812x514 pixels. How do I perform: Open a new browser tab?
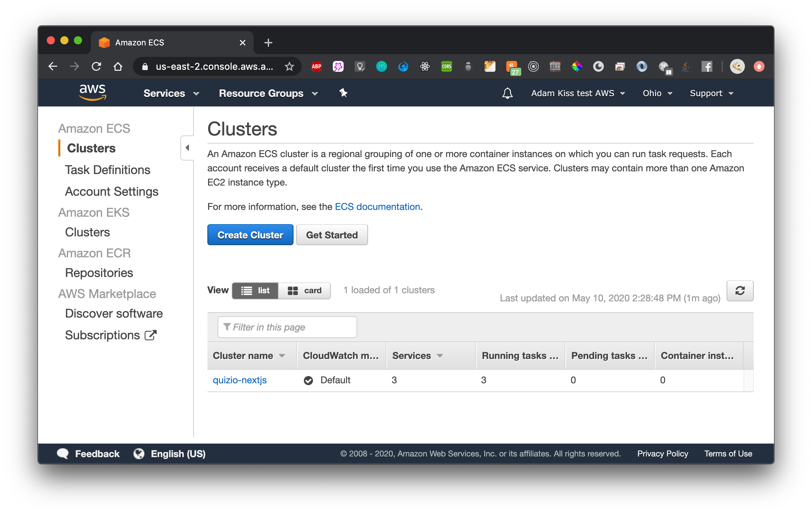pos(268,43)
